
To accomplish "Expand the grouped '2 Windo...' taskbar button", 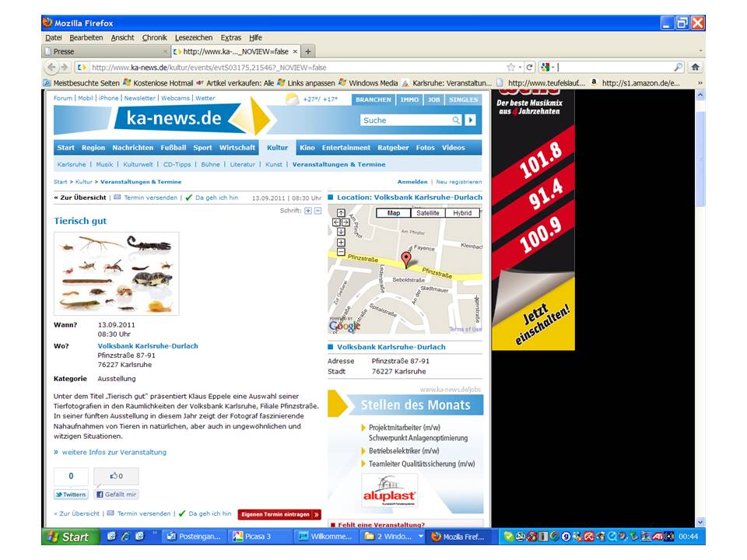I will pyautogui.click(x=421, y=537).
